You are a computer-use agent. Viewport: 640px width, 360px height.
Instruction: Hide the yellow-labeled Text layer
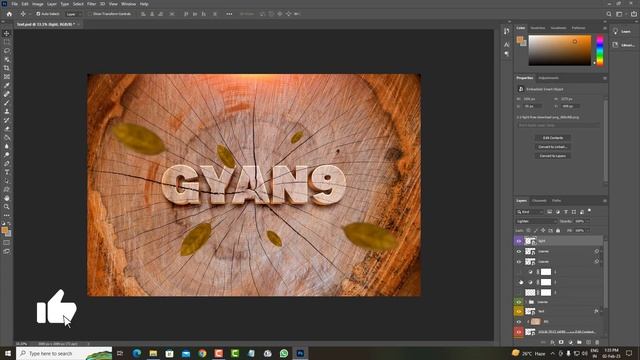coord(519,311)
